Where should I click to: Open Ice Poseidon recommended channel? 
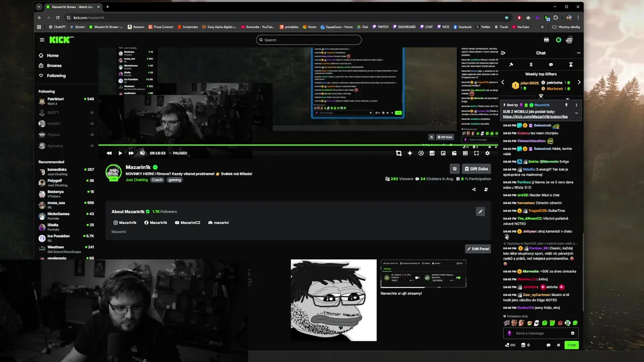click(x=66, y=238)
